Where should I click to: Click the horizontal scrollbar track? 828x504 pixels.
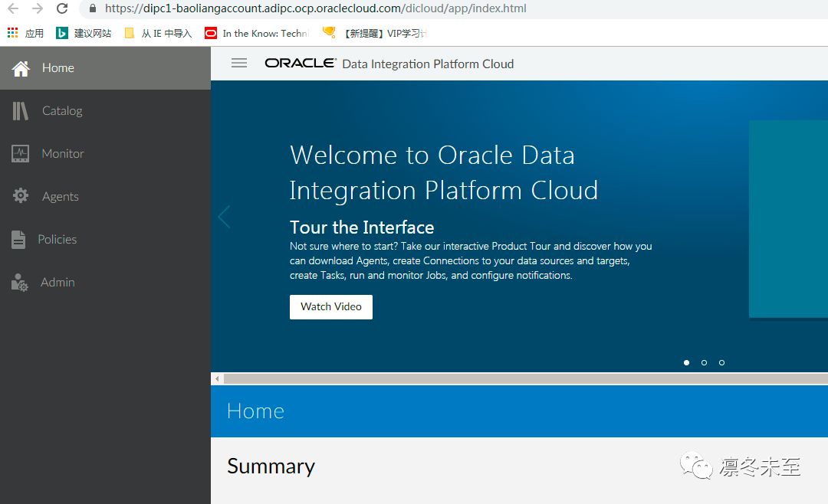point(525,378)
